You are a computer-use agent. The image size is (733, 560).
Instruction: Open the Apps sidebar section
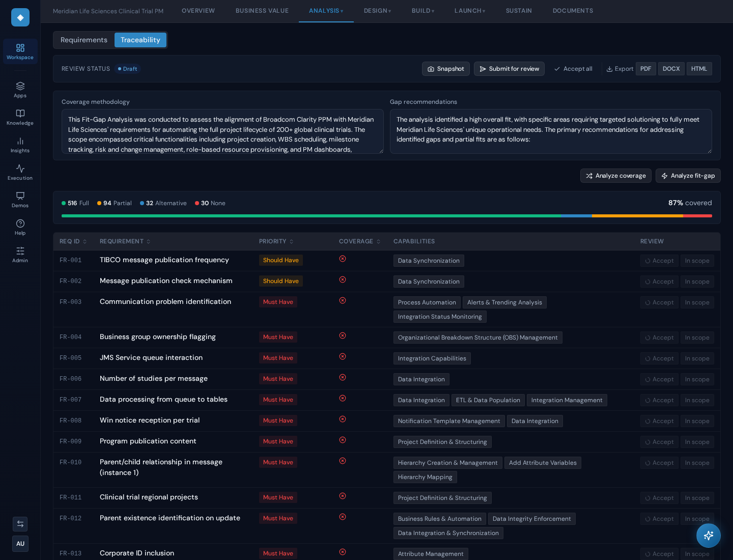20,90
